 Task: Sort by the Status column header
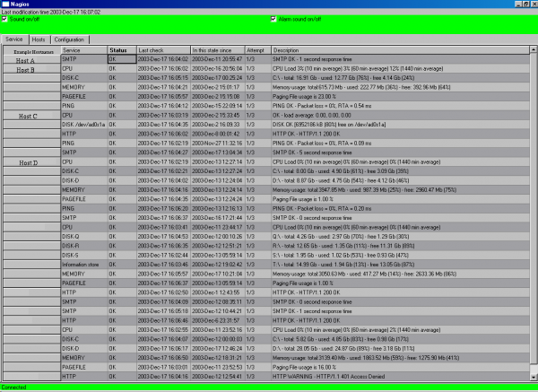coord(120,50)
